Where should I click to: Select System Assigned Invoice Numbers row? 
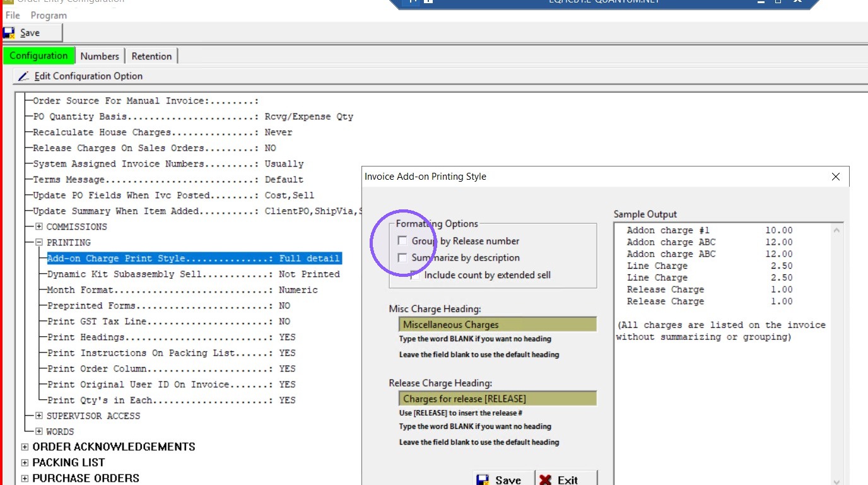(x=168, y=164)
